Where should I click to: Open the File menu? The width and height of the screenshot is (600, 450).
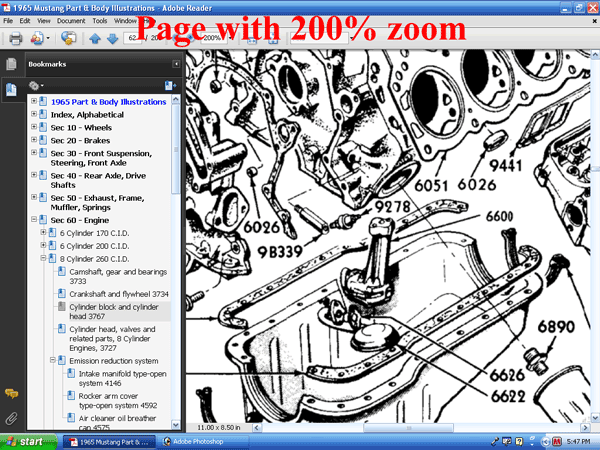(x=8, y=21)
